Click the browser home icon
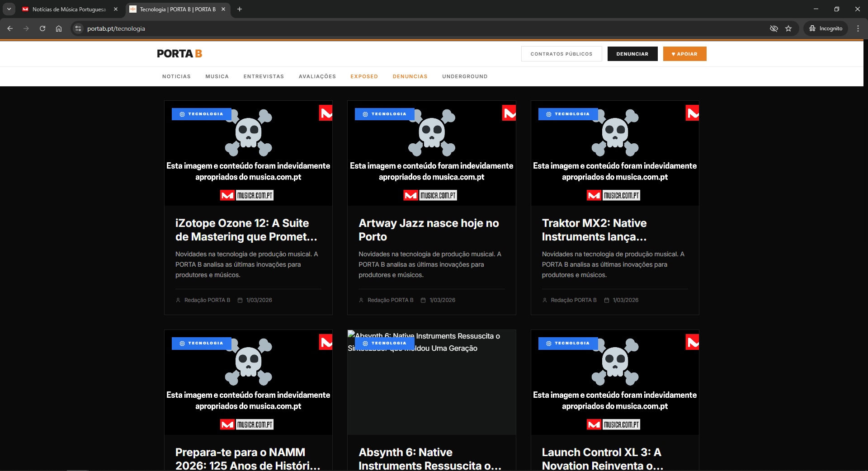This screenshot has height=471, width=868. point(59,28)
